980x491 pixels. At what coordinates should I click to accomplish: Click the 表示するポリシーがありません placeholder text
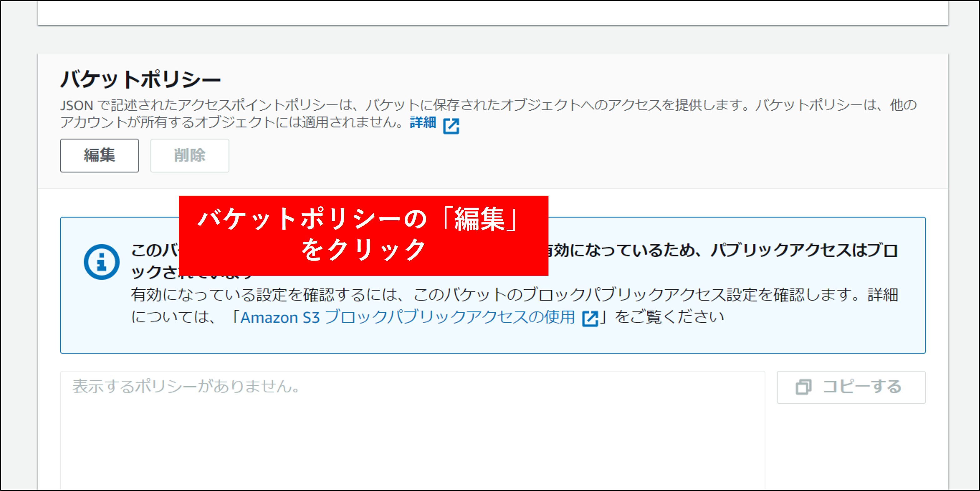(186, 386)
